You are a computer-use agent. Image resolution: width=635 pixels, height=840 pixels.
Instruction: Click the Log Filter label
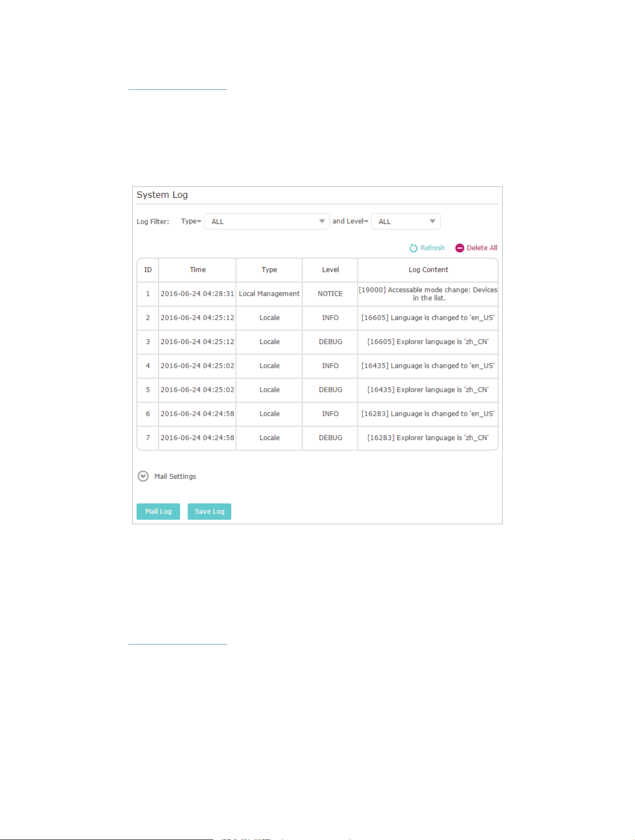point(153,222)
